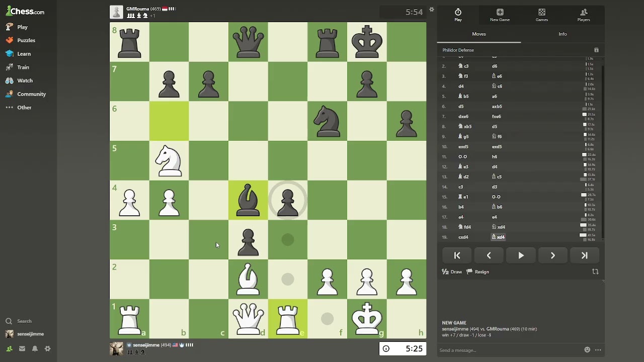The height and width of the screenshot is (362, 644).
Task: Select move 7 dxe6 in move list
Action: coord(463,116)
